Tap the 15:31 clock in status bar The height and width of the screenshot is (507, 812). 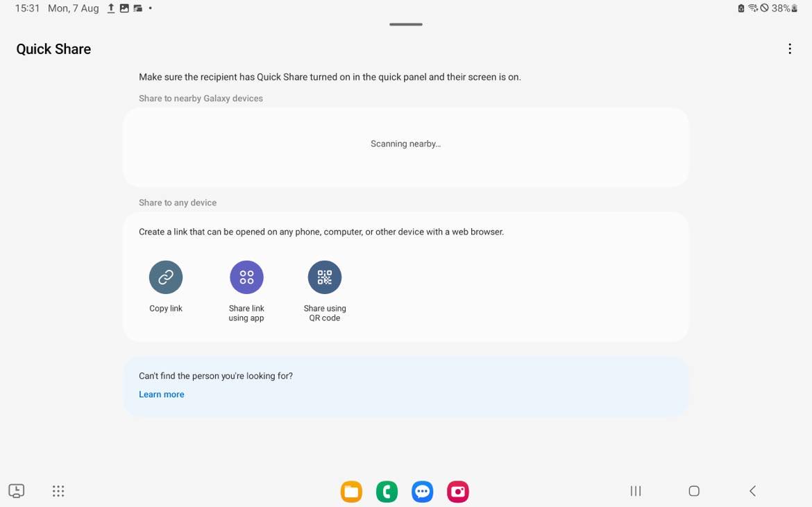(x=28, y=8)
